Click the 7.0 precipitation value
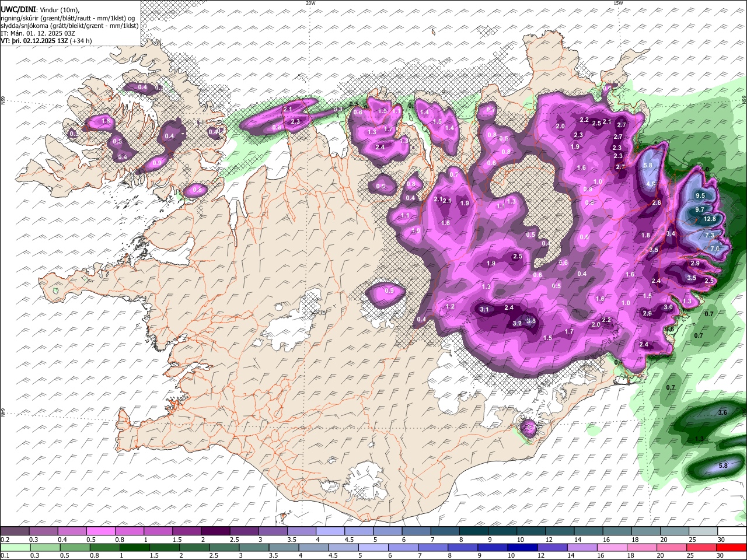 point(715,249)
